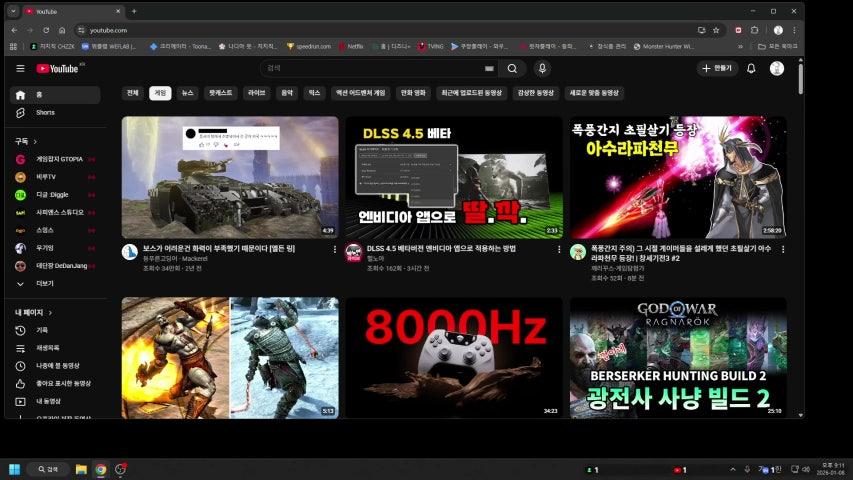Image resolution: width=853 pixels, height=480 pixels.
Task: Select the 음악 filter chip
Action: click(287, 93)
